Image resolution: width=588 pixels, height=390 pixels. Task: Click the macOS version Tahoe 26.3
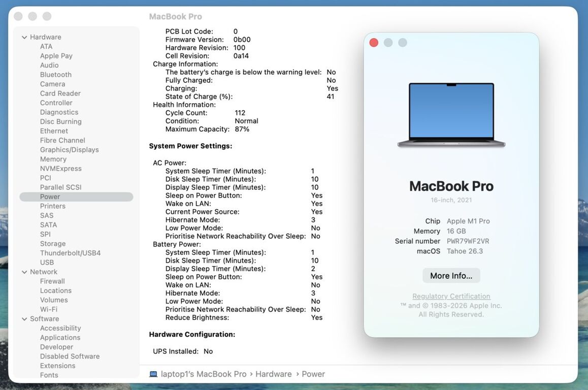[465, 251]
